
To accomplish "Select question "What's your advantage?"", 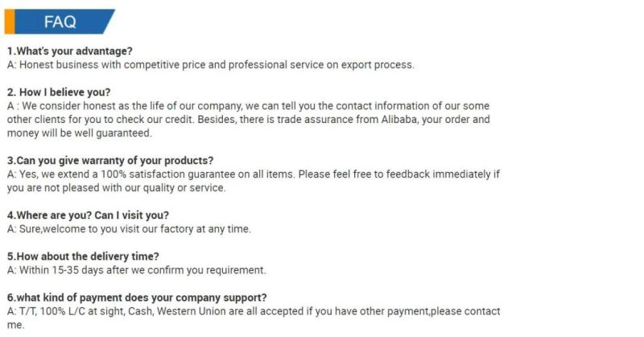I will click(70, 51).
